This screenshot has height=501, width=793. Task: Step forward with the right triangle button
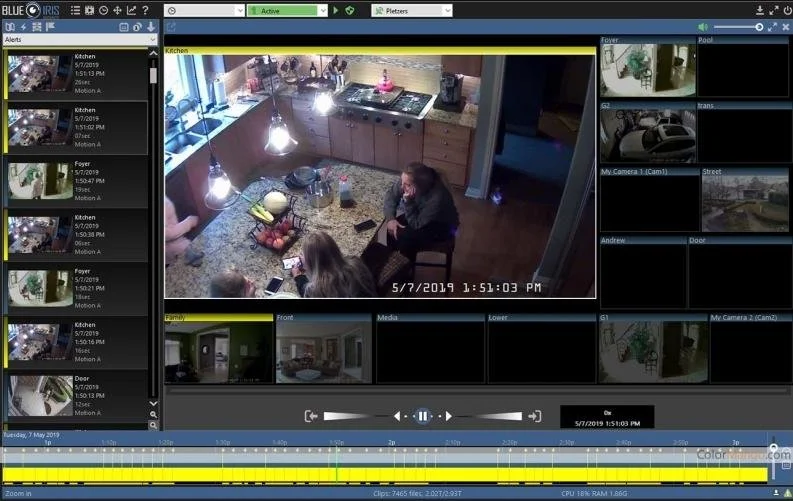click(x=448, y=416)
